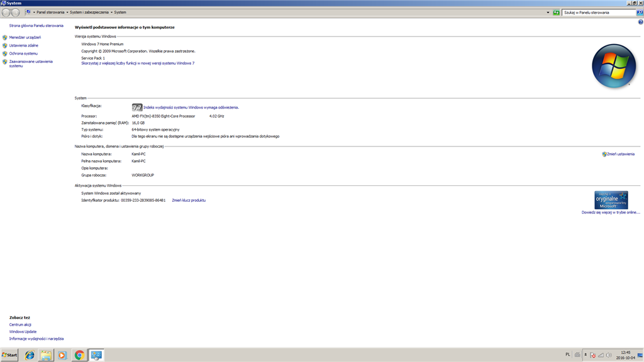Select Panel sterowania breadcrumb

pos(50,13)
